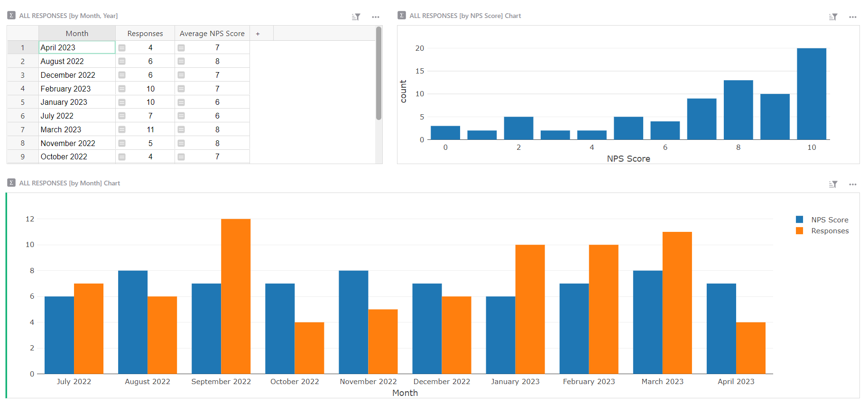Click sigma icon beside by Month Chart title
The image size is (868, 404).
[11, 183]
